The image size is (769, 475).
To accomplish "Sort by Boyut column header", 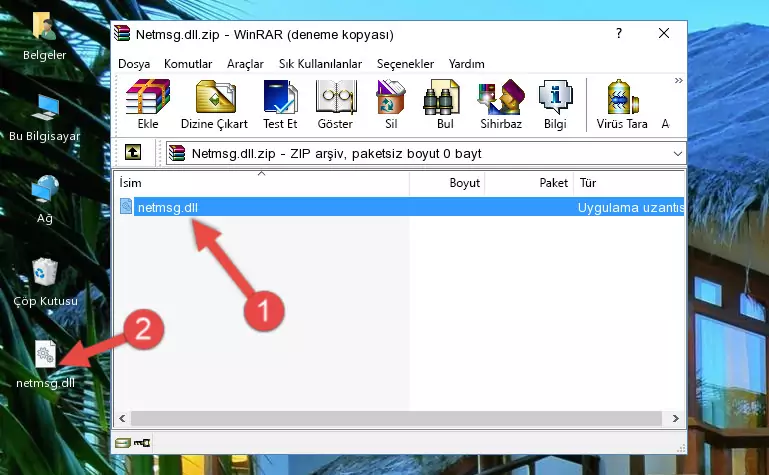I will point(447,183).
